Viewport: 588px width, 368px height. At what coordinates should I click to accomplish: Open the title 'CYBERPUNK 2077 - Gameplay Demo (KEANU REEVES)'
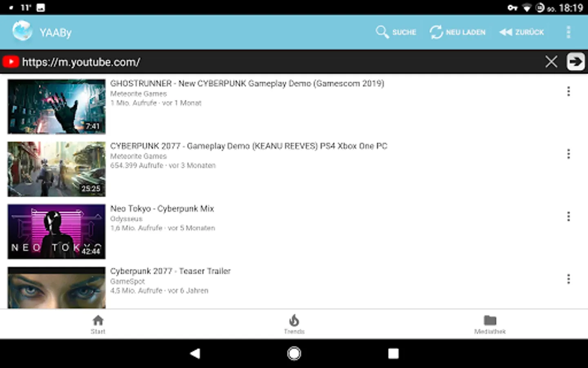(x=249, y=146)
